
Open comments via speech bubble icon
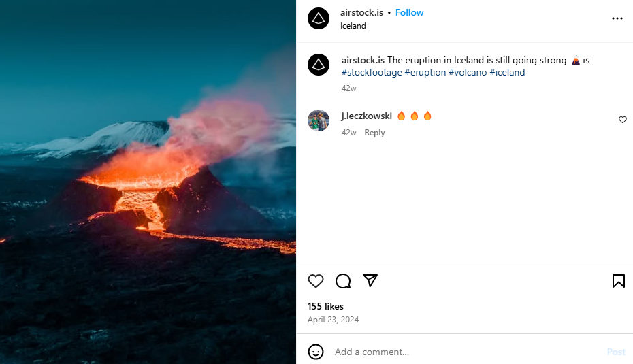(343, 281)
